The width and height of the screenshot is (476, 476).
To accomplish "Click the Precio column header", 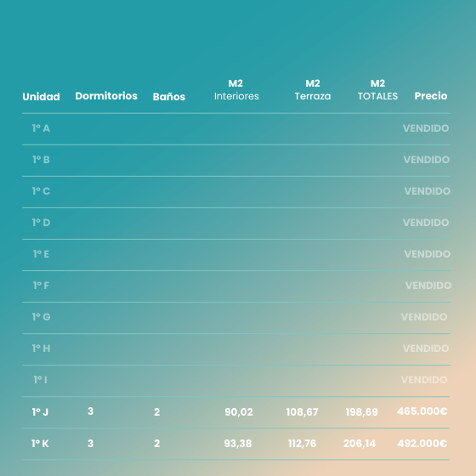I will pyautogui.click(x=431, y=96).
